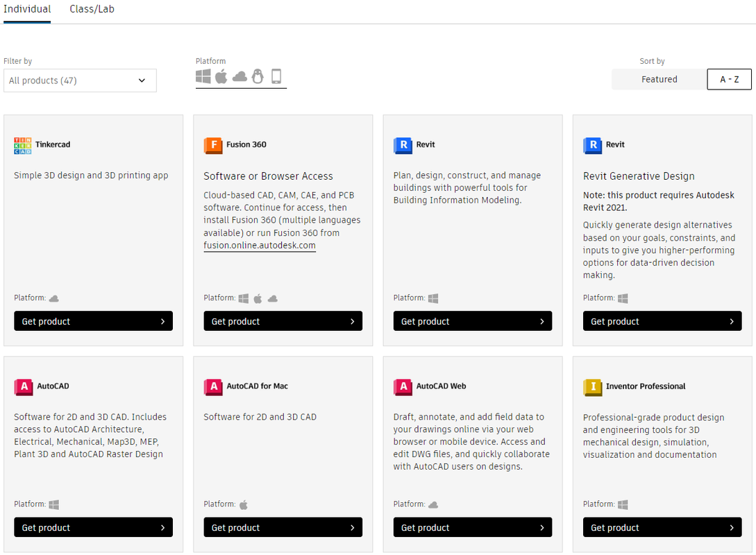Image resolution: width=756 pixels, height=555 pixels.
Task: Filter by cloud platform icon
Action: pyautogui.click(x=240, y=76)
